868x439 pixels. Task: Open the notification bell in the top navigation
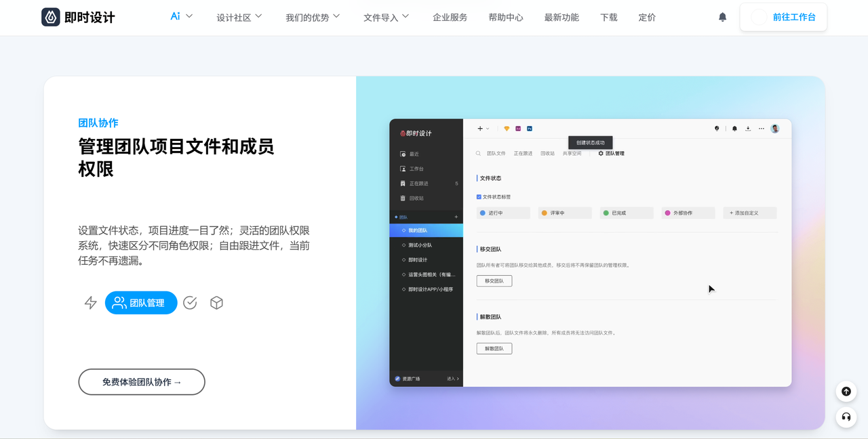point(722,17)
